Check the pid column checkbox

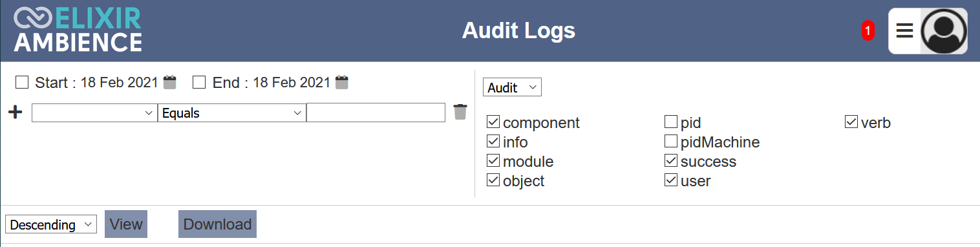[x=671, y=122]
